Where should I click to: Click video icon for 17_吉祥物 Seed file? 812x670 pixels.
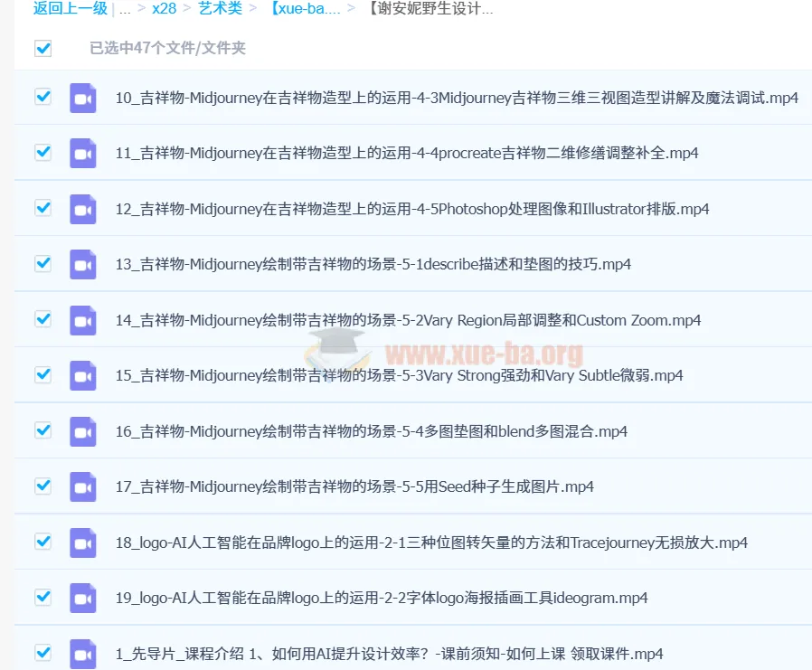pyautogui.click(x=83, y=486)
